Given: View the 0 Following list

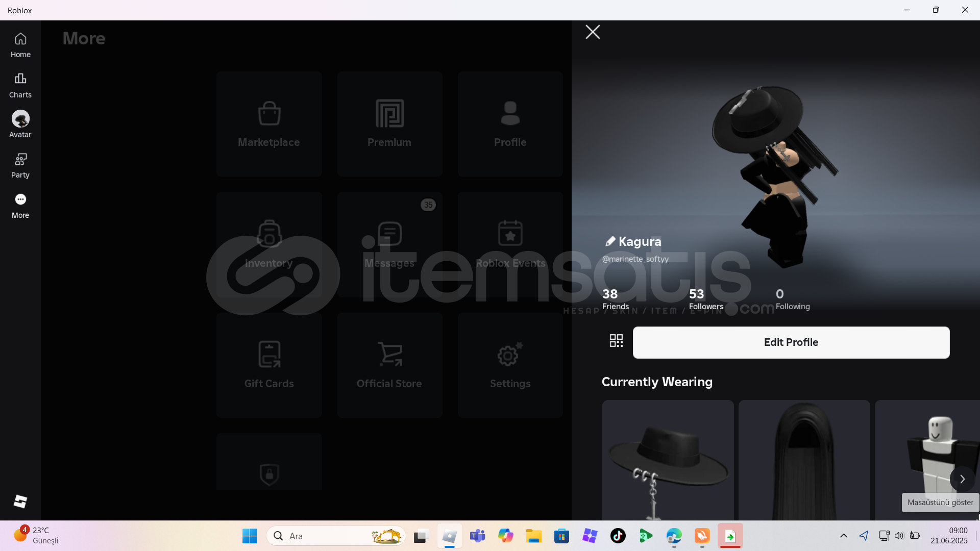Looking at the screenshot, I should click(x=793, y=299).
